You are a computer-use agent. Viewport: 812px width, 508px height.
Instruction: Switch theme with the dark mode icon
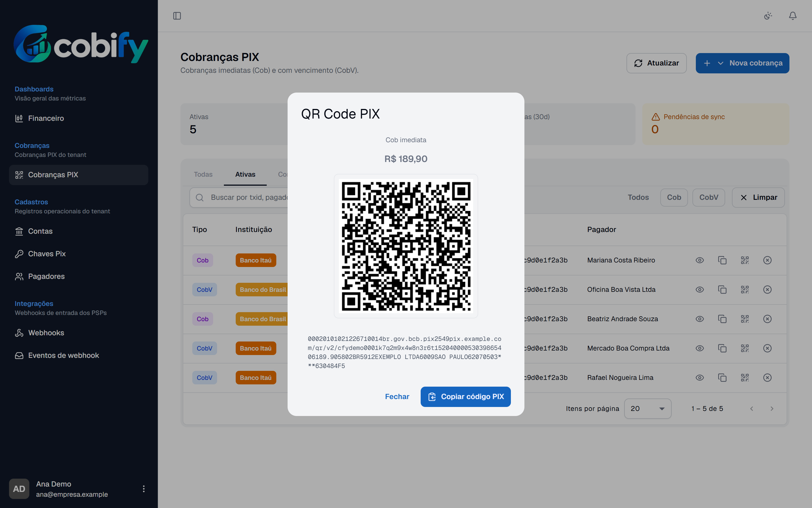pyautogui.click(x=768, y=16)
